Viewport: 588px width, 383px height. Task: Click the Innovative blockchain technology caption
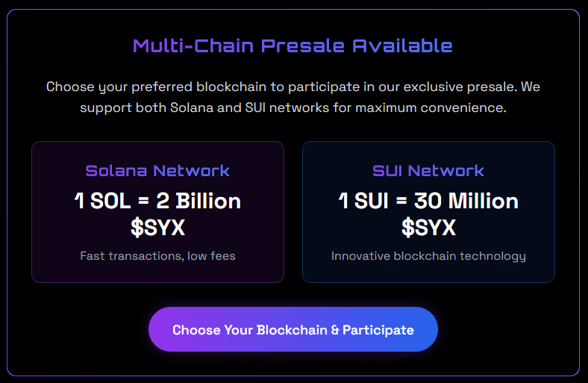click(428, 256)
